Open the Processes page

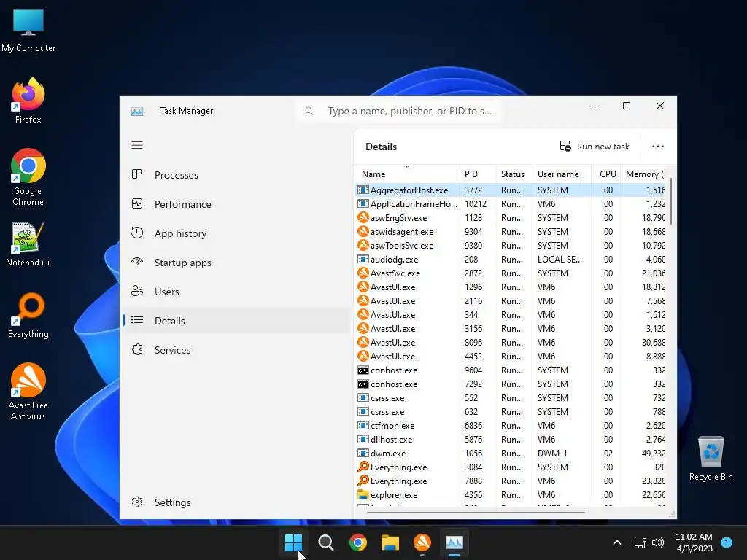pos(236,175)
